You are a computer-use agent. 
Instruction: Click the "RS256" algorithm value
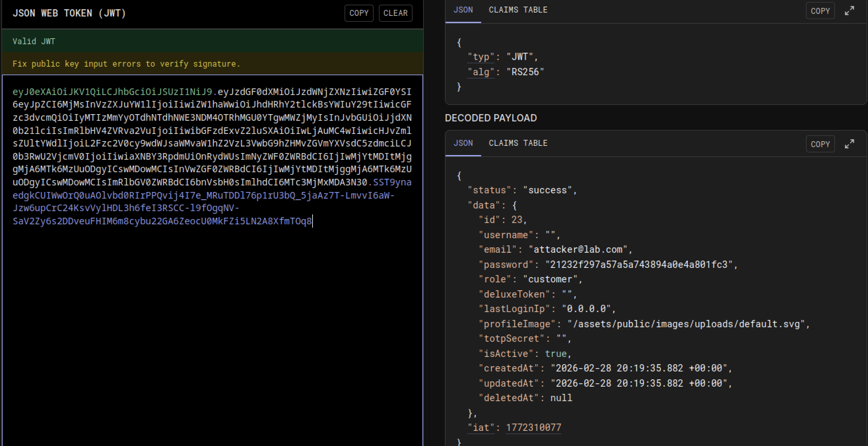pos(525,72)
